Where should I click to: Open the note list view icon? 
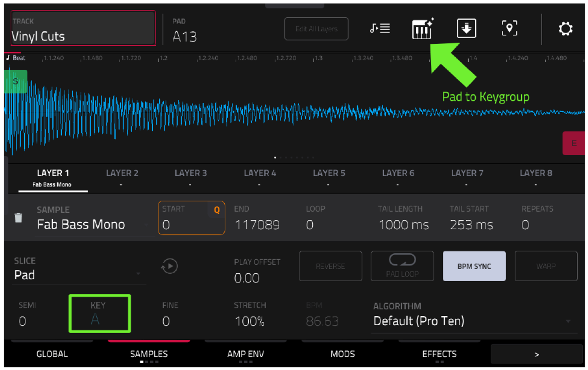click(x=380, y=28)
